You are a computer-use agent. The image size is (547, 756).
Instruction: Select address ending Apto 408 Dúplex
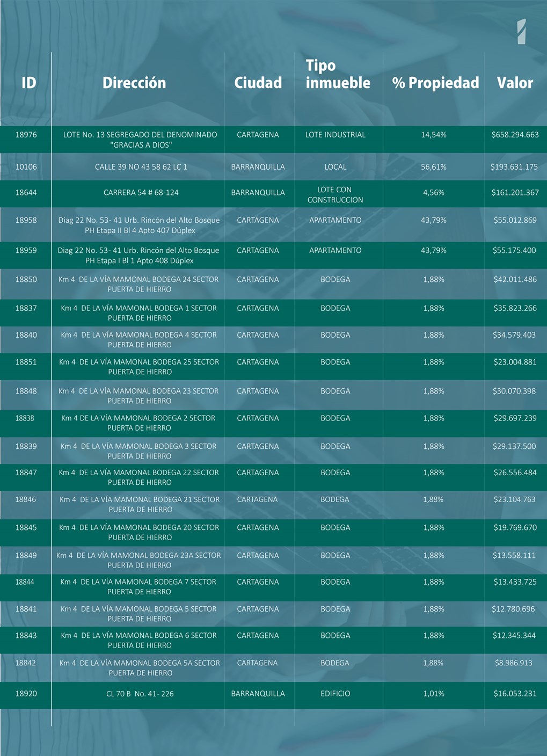tap(139, 255)
